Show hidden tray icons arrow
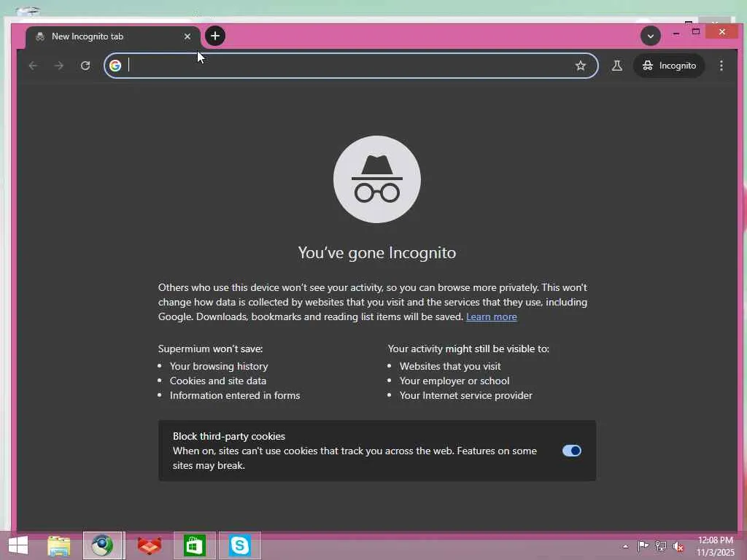The image size is (747, 560). [625, 547]
